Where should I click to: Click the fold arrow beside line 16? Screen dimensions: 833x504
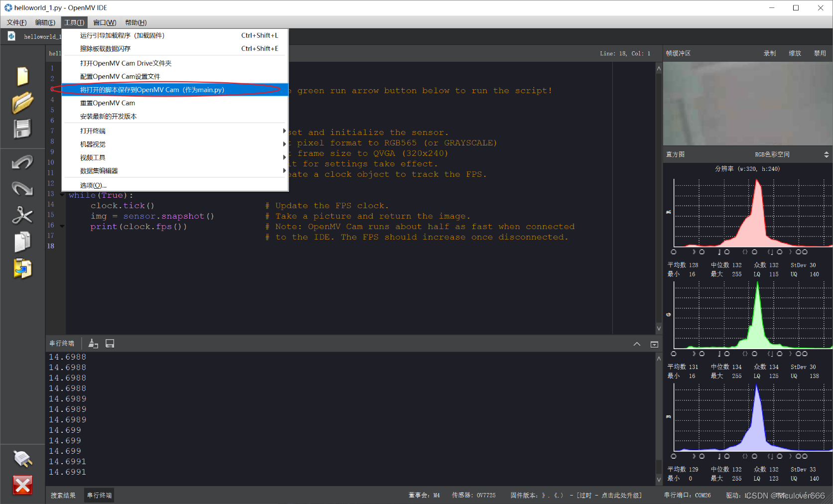click(62, 226)
